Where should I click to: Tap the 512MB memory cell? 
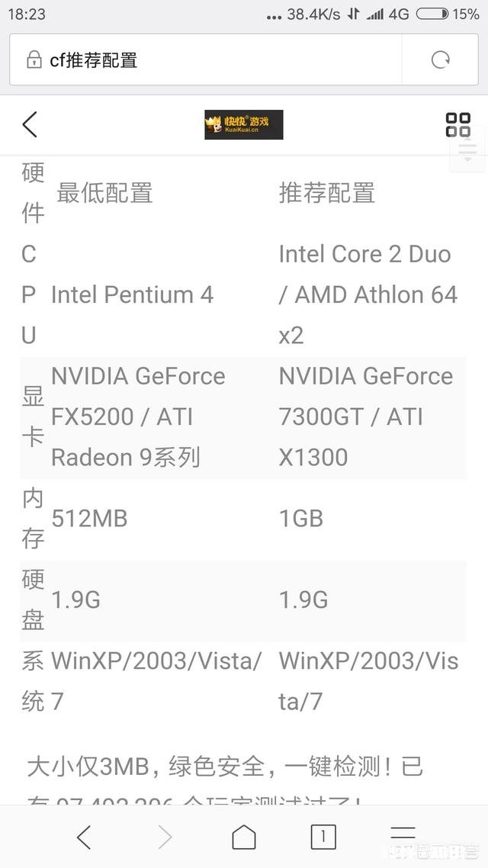[x=89, y=519]
